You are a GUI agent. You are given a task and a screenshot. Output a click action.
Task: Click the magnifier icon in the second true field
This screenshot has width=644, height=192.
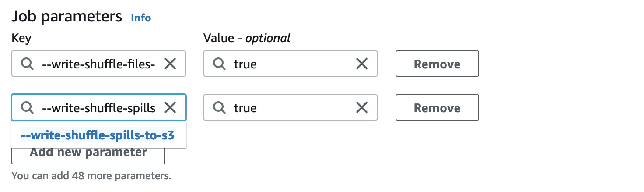(219, 108)
